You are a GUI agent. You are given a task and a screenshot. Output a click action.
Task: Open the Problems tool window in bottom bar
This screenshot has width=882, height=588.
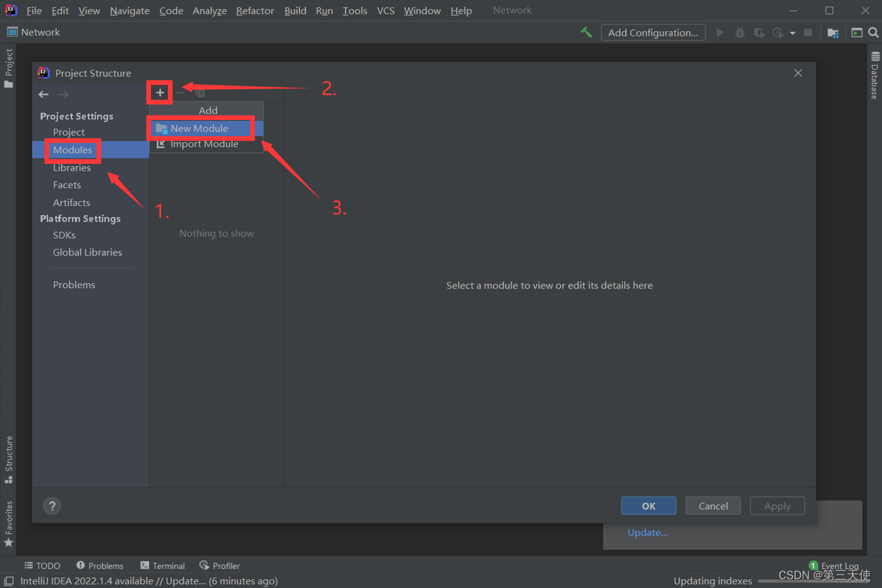(x=100, y=566)
